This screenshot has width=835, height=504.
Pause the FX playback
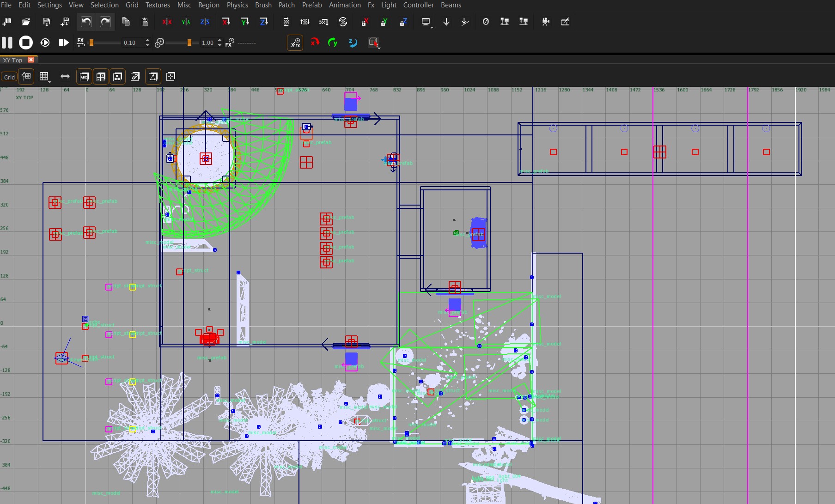click(x=7, y=43)
